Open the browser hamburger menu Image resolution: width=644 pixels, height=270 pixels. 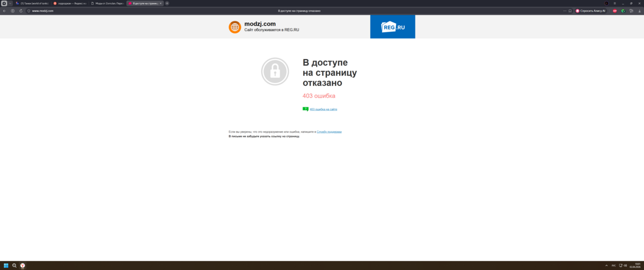(614, 3)
